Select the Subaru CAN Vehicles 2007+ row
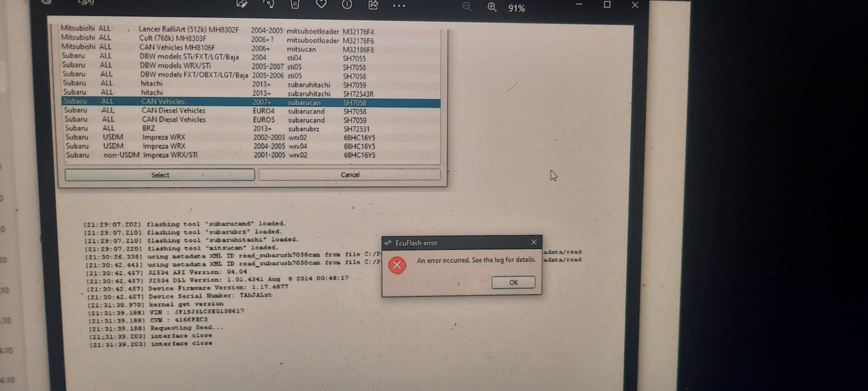 pos(251,102)
